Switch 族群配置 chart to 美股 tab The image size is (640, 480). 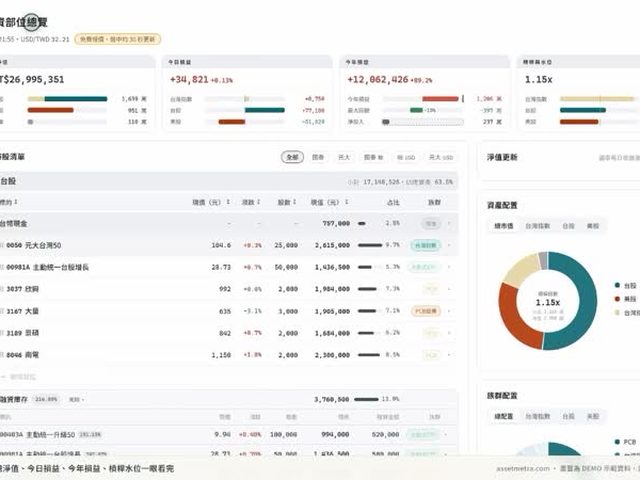click(x=593, y=416)
